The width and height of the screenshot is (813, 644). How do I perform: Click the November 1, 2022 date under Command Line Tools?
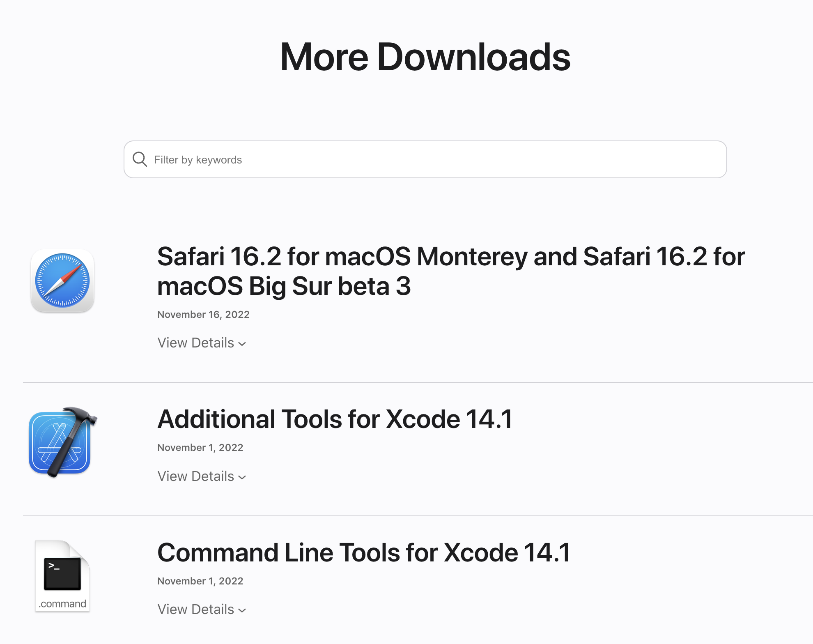200,581
